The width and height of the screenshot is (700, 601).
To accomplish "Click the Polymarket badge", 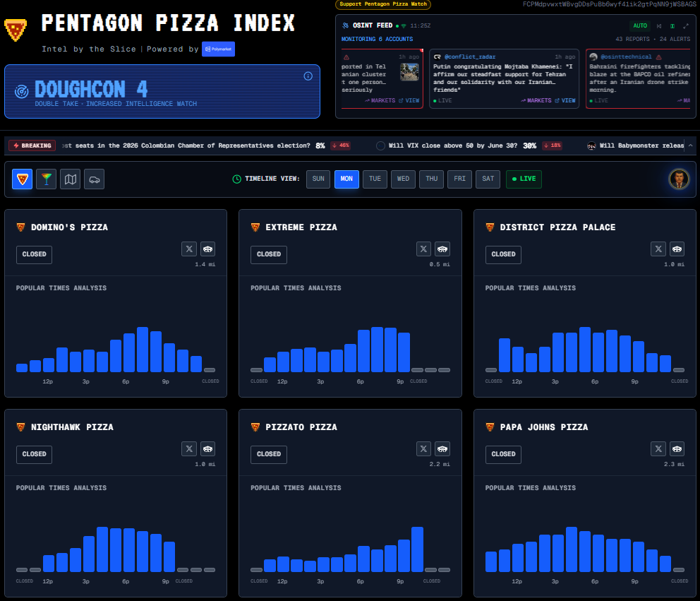I will pos(218,49).
